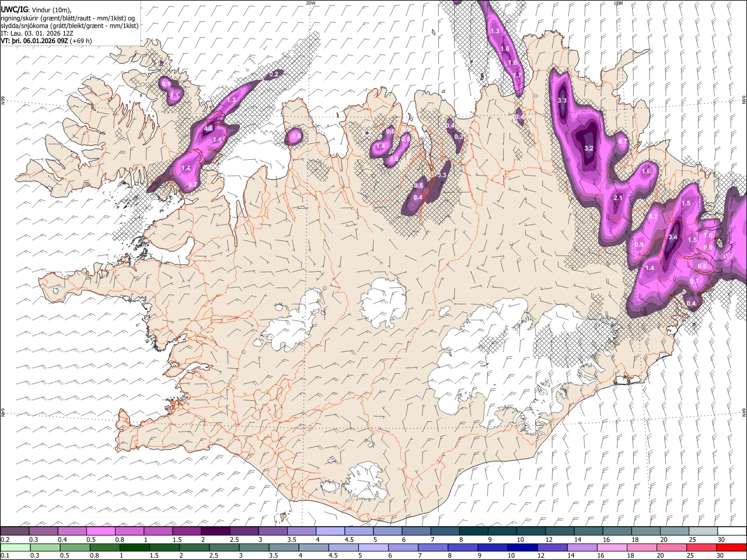Click the '25' label on the lower rain legend

(692, 556)
